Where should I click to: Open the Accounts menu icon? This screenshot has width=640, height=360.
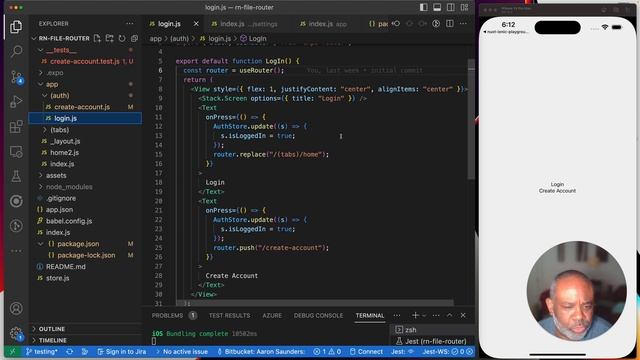(x=16, y=308)
